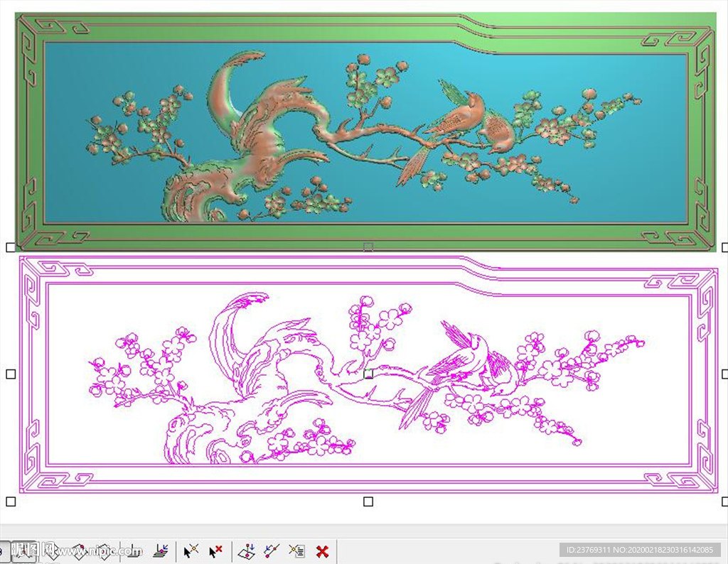Viewport: 728px width, 564px height.
Task: Select the cursor with red cross tool
Action: (x=216, y=551)
